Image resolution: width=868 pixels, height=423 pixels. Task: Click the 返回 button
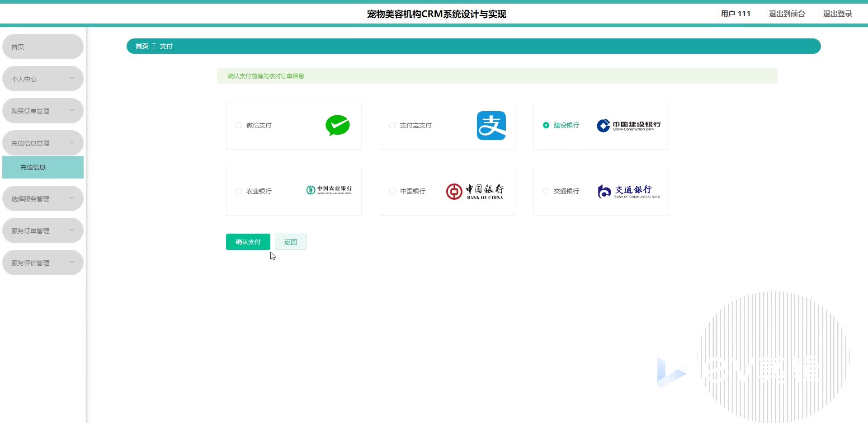(291, 242)
